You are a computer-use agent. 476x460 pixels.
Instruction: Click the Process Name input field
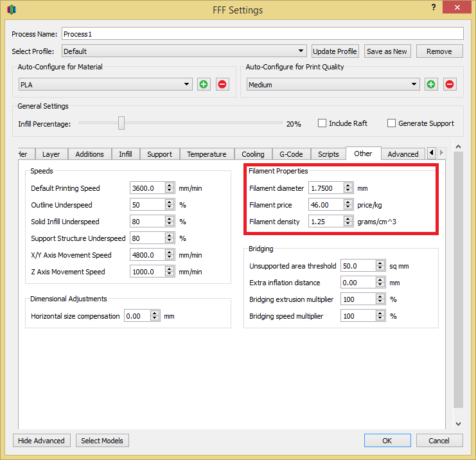[263, 33]
